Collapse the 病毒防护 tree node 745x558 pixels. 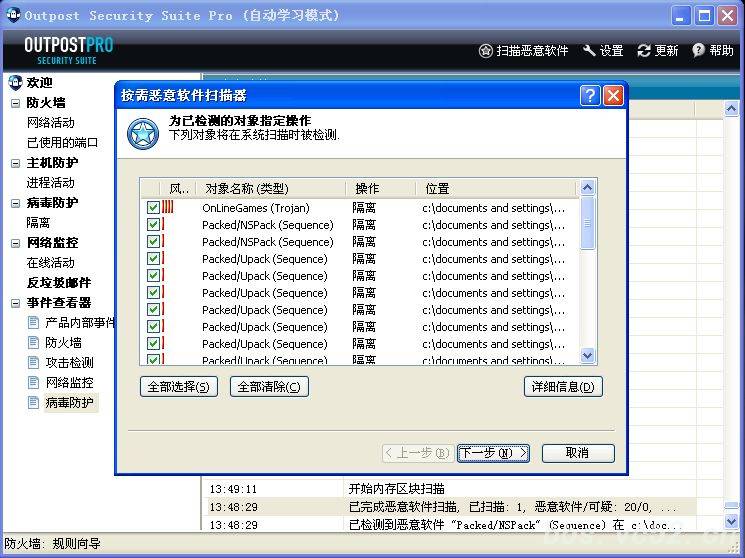click(x=15, y=203)
